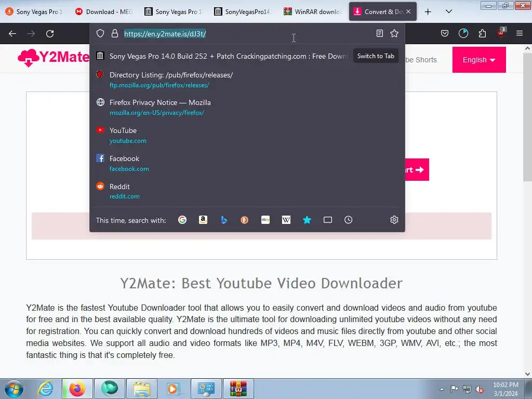
Task: Search with Google this time
Action: click(x=182, y=220)
